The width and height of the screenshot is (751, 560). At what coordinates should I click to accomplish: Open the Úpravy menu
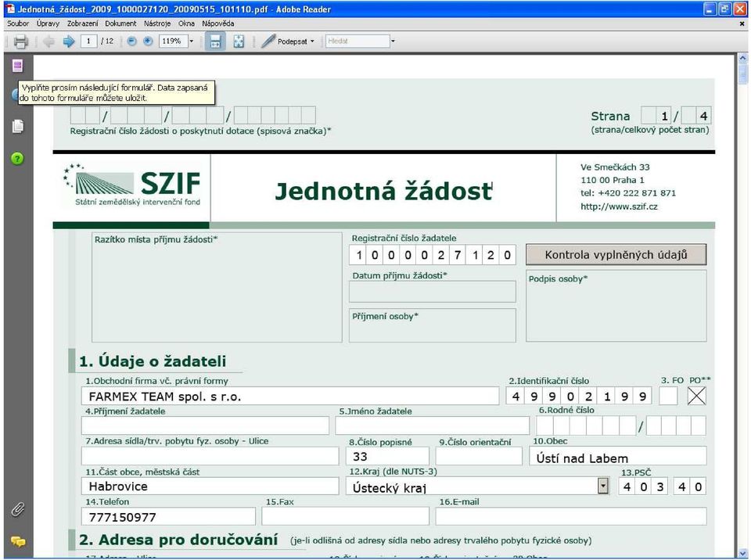coord(48,23)
